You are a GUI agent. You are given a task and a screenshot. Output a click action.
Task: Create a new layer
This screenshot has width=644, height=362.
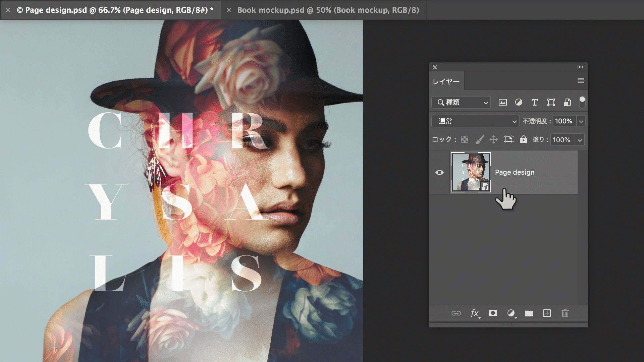click(x=547, y=313)
